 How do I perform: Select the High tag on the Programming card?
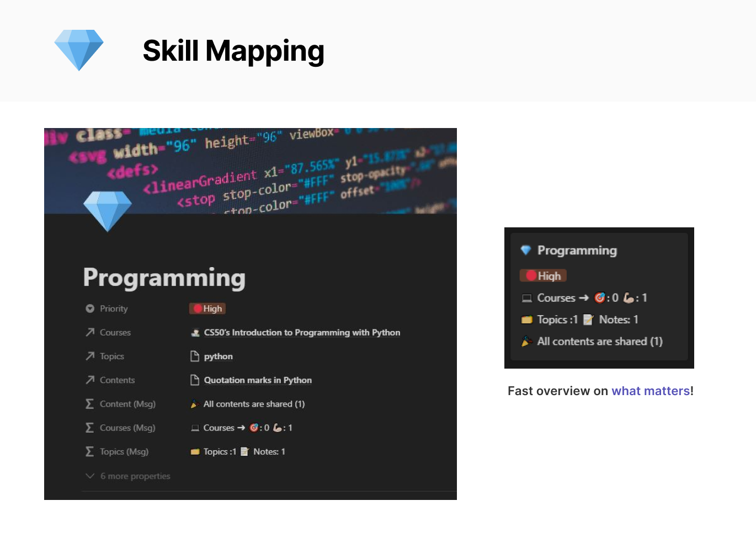[x=543, y=275]
